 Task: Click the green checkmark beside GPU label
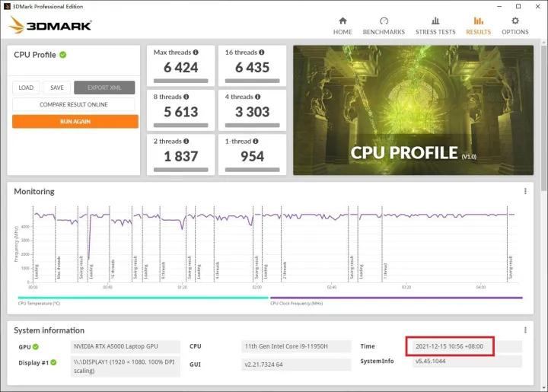click(36, 346)
